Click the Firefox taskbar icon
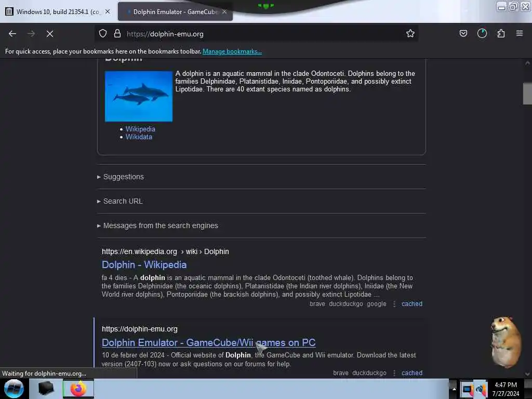 (x=78, y=389)
